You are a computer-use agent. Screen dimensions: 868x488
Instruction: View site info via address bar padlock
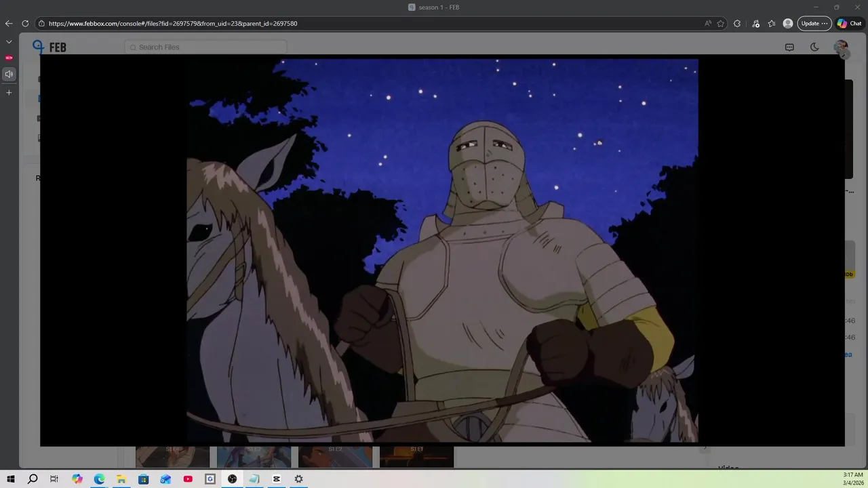click(41, 23)
